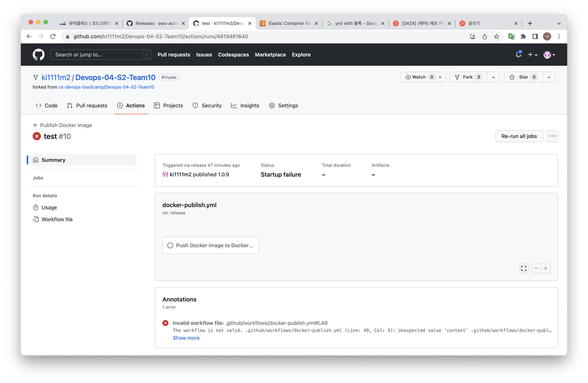Open the user avatar menu

pos(549,55)
